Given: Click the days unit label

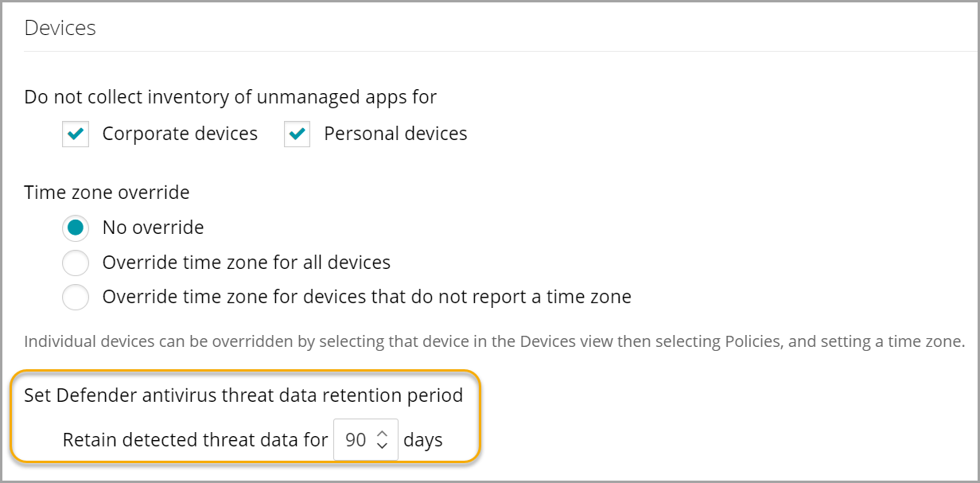Looking at the screenshot, I should [423, 440].
